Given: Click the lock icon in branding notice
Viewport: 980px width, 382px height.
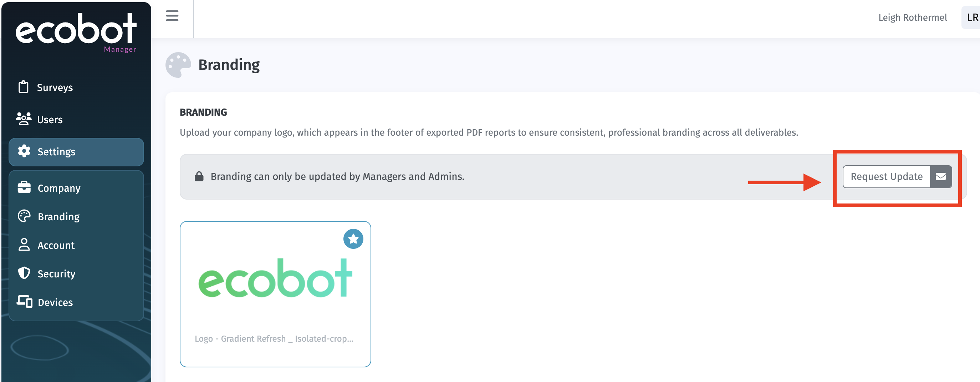Looking at the screenshot, I should (199, 177).
